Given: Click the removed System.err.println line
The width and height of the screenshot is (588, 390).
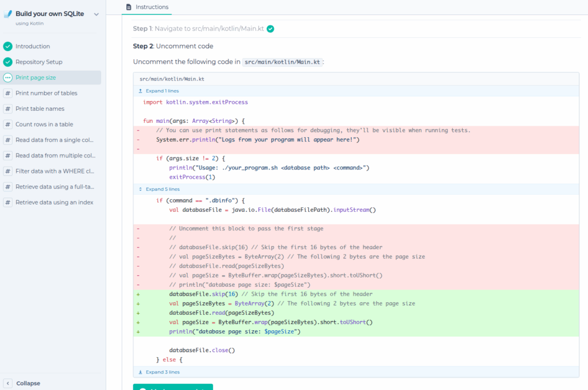Looking at the screenshot, I should [x=258, y=140].
